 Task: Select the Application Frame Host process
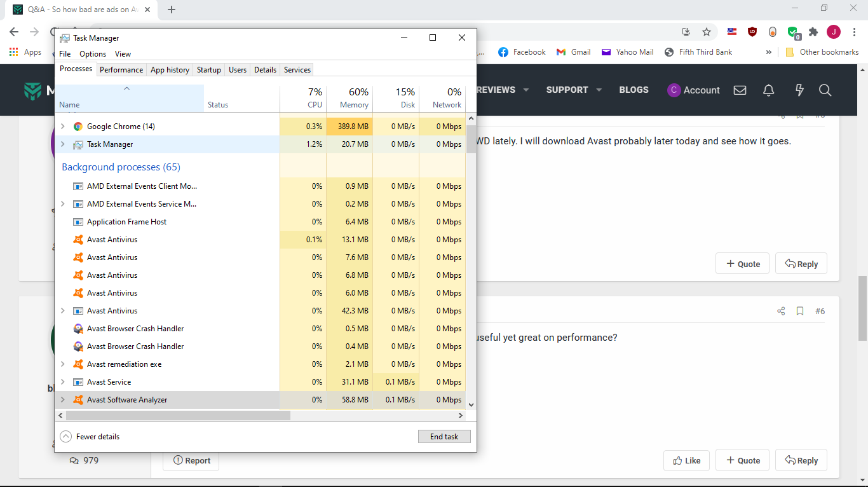pyautogui.click(x=261, y=222)
